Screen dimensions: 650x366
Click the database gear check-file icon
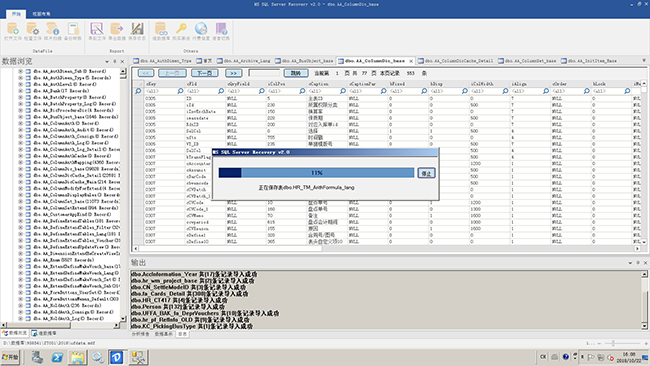pyautogui.click(x=32, y=29)
